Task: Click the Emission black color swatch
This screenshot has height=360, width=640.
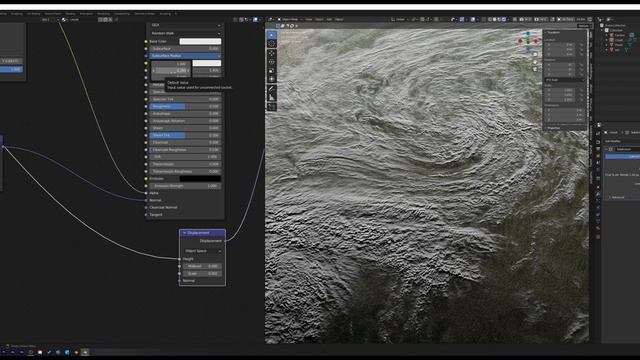Action: [200, 179]
